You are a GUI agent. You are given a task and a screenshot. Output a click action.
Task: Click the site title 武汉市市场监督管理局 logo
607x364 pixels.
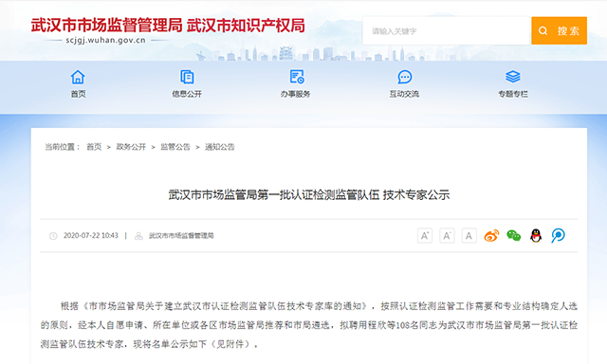pyautogui.click(x=106, y=26)
